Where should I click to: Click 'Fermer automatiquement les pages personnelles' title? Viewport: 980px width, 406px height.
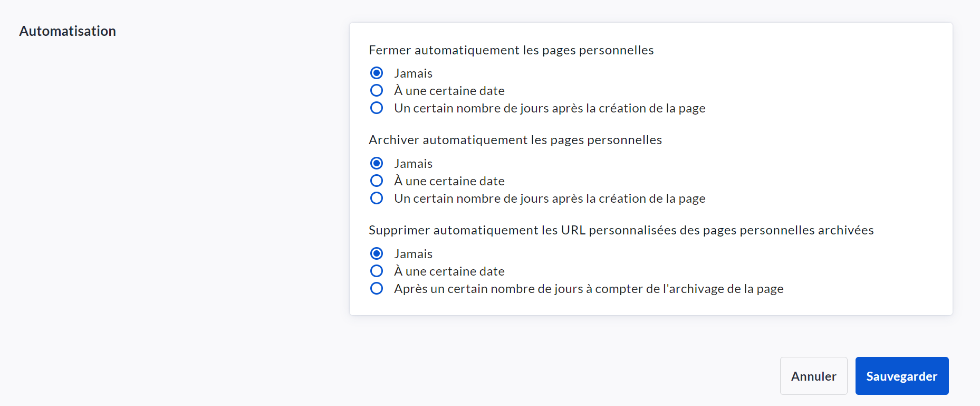[x=511, y=50]
